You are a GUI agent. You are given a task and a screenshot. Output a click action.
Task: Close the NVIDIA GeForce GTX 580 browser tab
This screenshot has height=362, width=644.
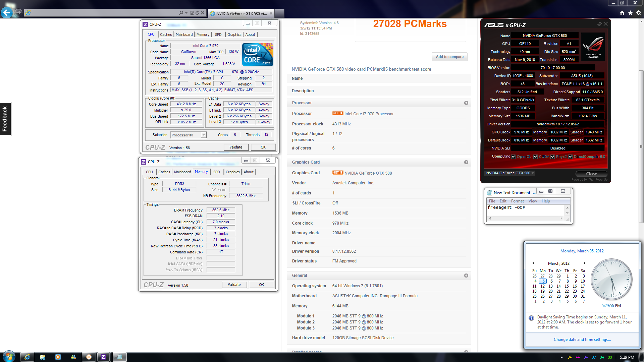click(271, 13)
